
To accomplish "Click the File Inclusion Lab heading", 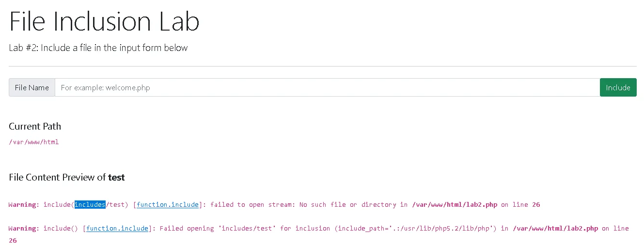I will pos(104,22).
